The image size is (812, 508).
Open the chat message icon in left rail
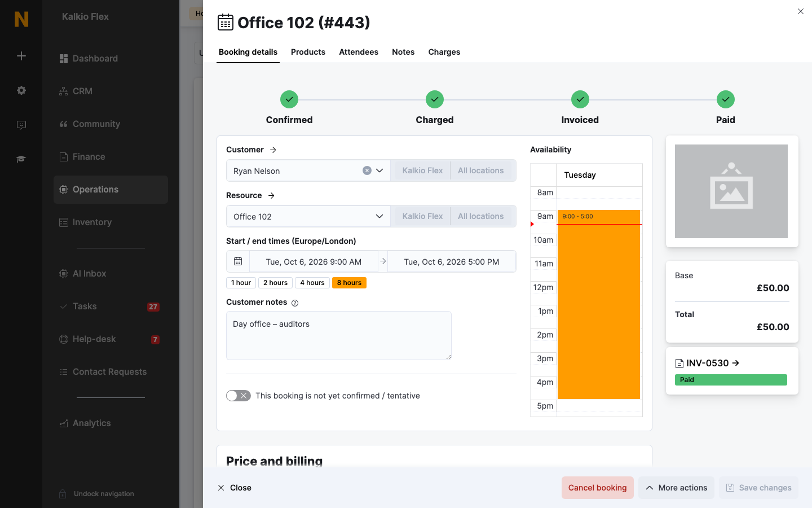click(x=21, y=125)
